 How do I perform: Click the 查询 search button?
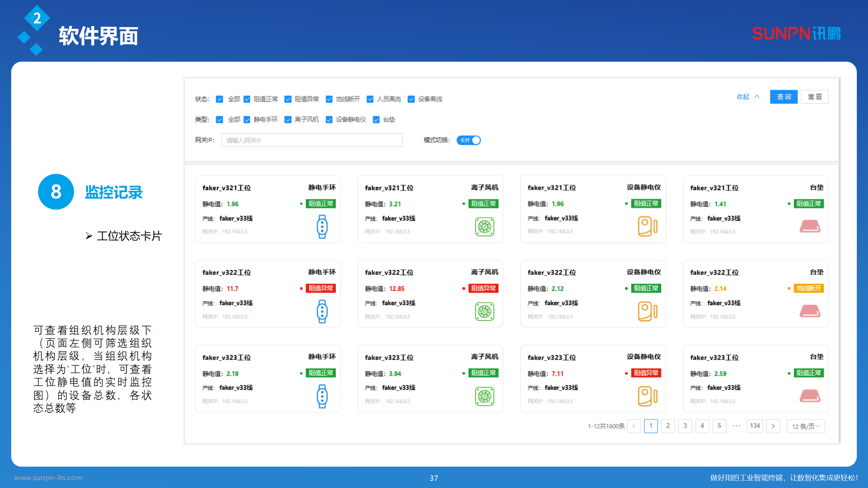tap(784, 97)
